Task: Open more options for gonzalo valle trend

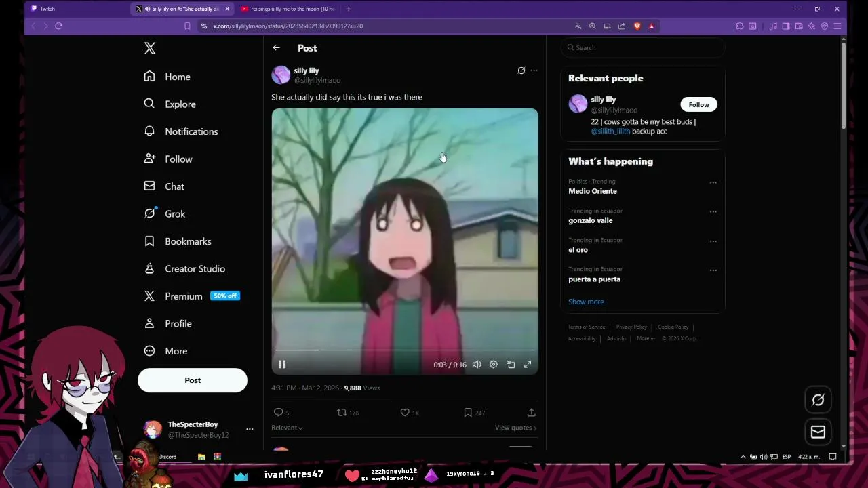Action: tap(713, 211)
